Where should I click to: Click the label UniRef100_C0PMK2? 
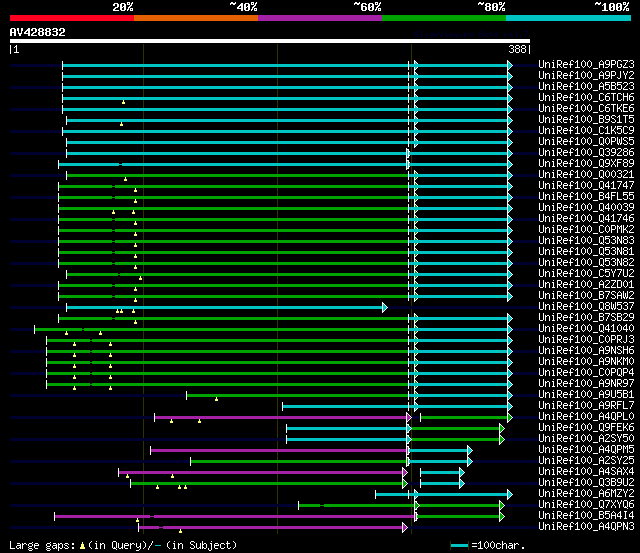(586, 230)
